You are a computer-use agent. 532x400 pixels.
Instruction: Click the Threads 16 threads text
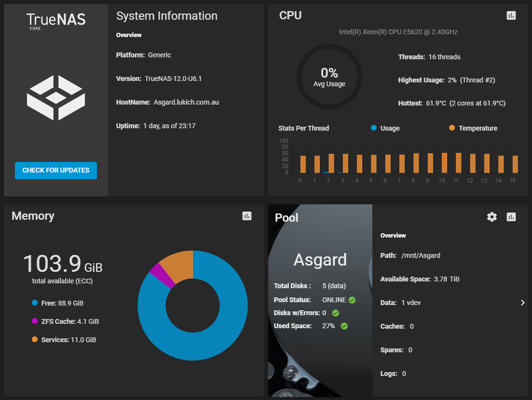429,57
